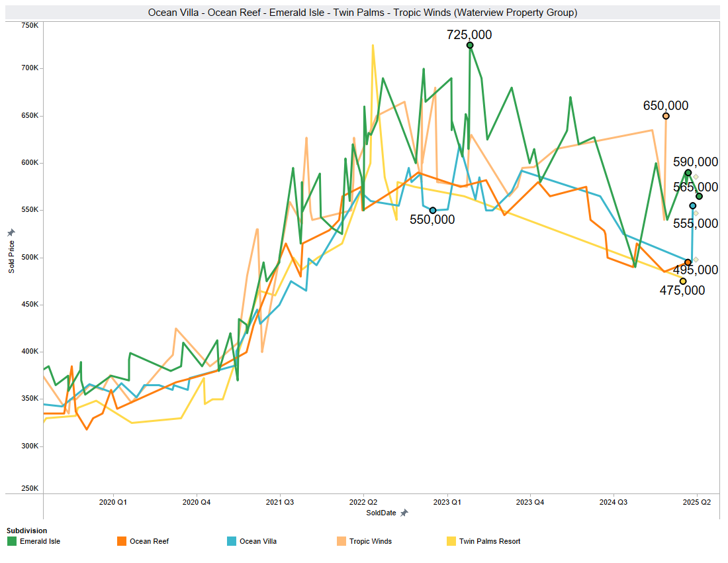Click the Twin Palms Resort legend label
728x563 pixels.
pos(490,541)
